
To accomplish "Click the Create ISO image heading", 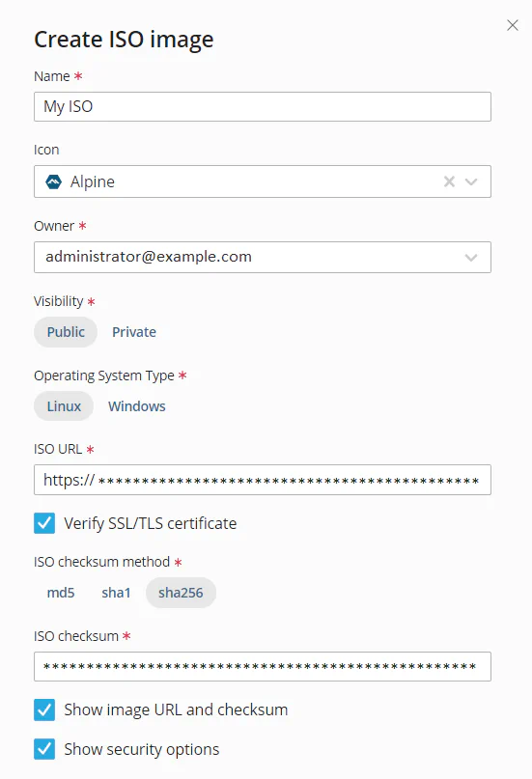I will tap(124, 40).
